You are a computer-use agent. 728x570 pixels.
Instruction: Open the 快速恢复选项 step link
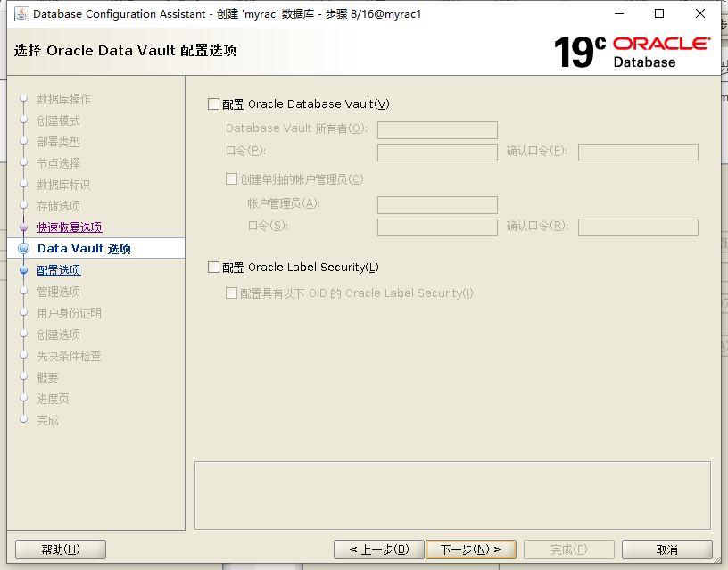70,227
